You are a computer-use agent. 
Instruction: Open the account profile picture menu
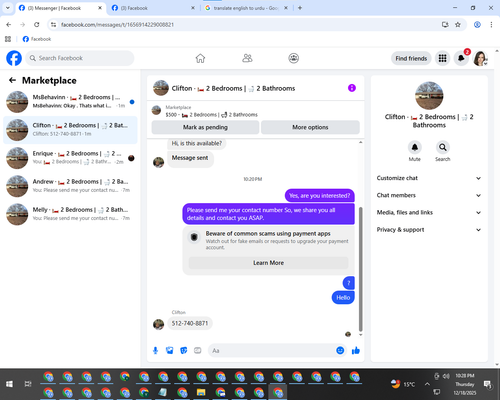pyautogui.click(x=480, y=58)
